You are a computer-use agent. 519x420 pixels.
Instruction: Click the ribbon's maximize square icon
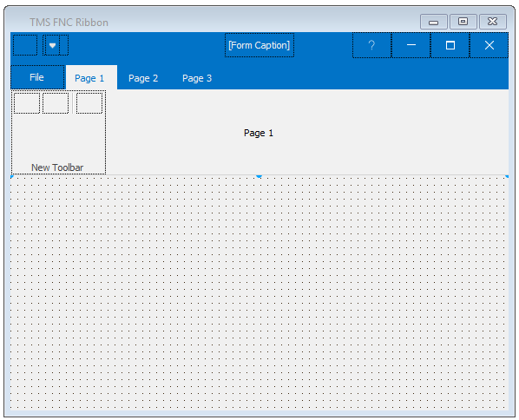(x=450, y=45)
